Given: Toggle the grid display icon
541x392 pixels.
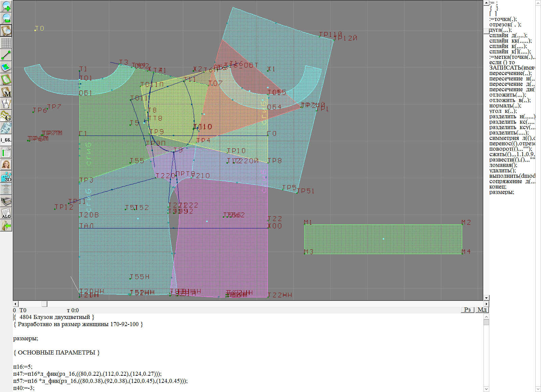Looking at the screenshot, I should pos(6,43).
